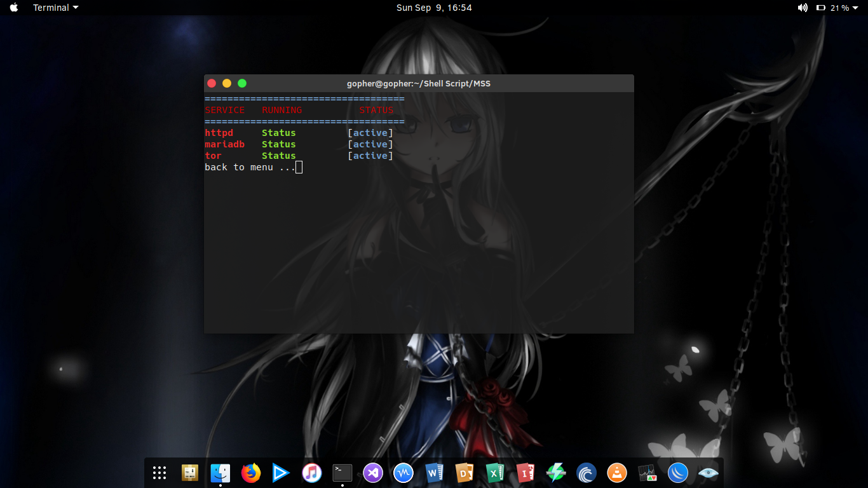This screenshot has height=488, width=868.
Task: Click the volume speaker icon in top bar
Action: (x=803, y=8)
